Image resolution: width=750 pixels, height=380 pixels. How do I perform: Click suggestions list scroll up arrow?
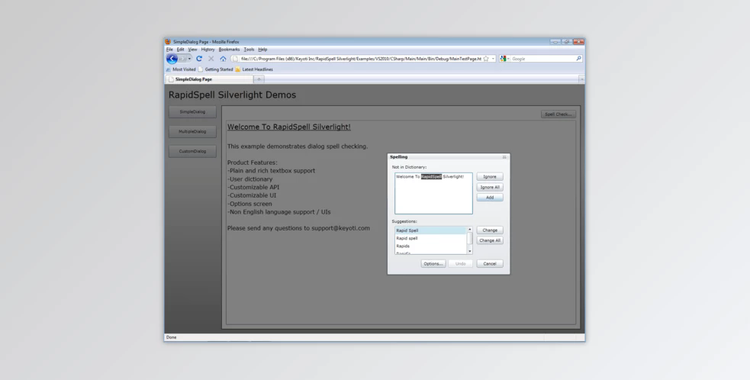[x=470, y=229]
